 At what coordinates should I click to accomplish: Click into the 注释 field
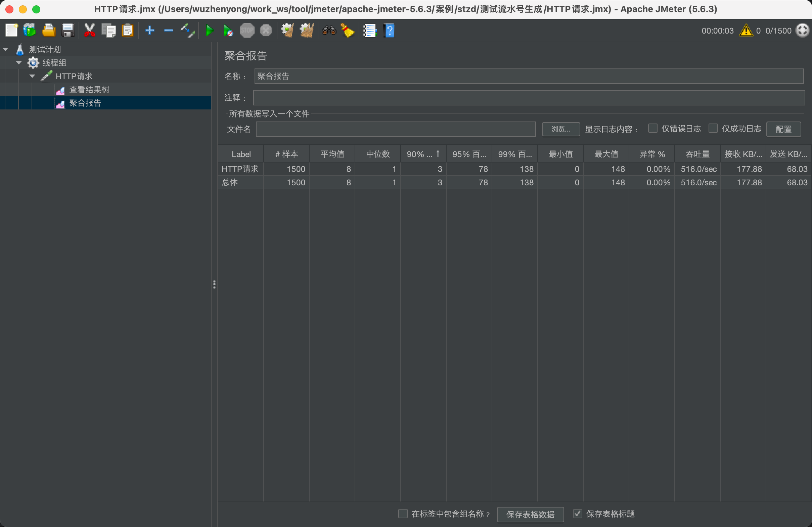tap(529, 98)
